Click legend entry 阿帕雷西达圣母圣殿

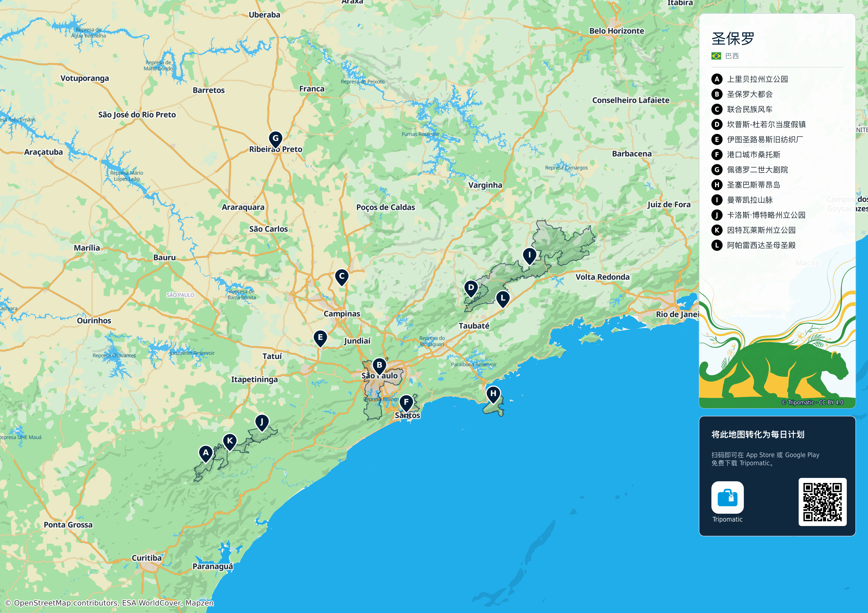point(761,246)
